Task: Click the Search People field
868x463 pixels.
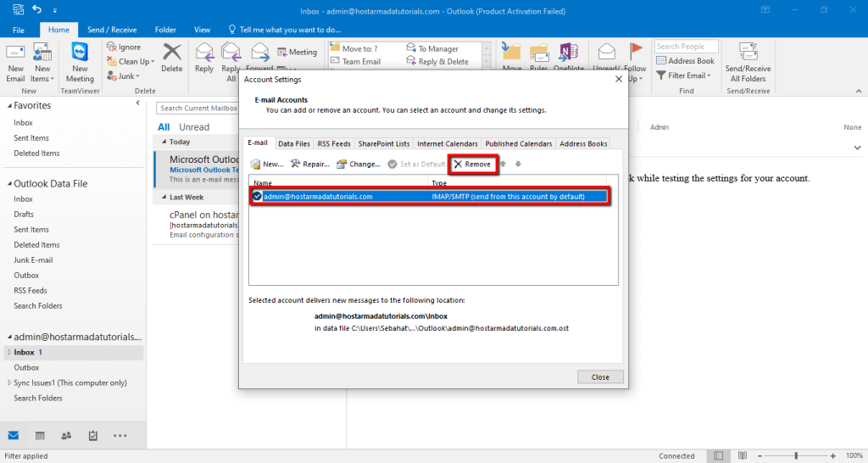Action: (687, 47)
